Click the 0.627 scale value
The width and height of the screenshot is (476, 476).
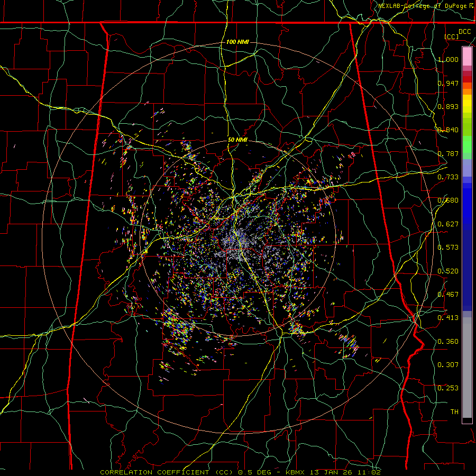click(448, 224)
